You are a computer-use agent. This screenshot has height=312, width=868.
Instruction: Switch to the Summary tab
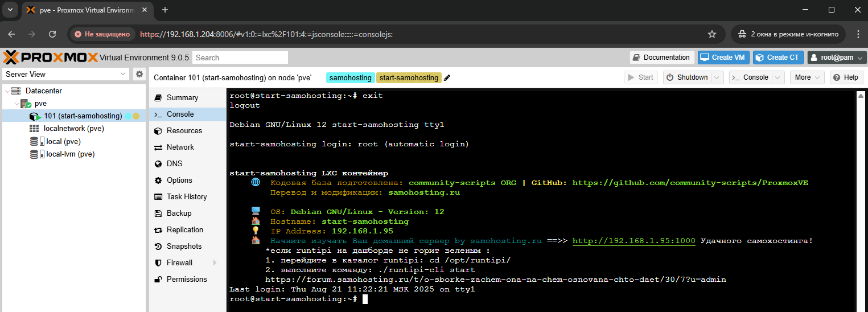click(182, 98)
